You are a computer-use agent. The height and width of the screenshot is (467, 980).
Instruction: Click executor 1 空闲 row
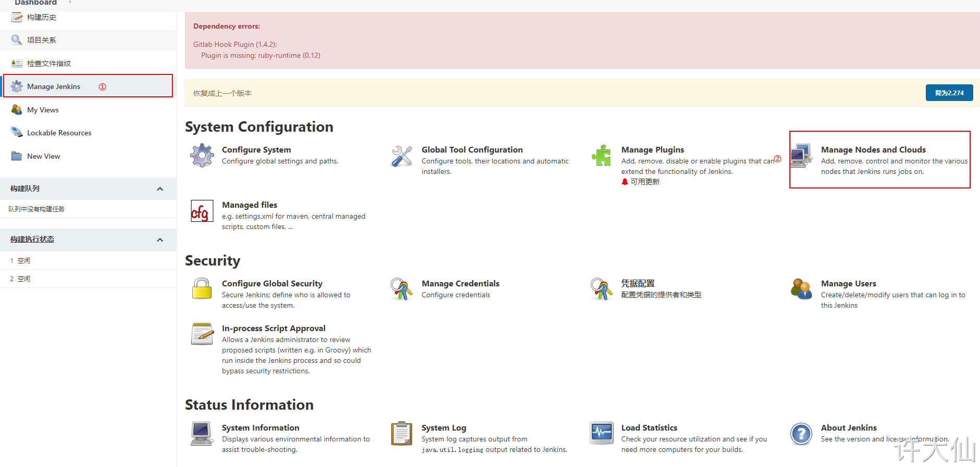tap(88, 260)
